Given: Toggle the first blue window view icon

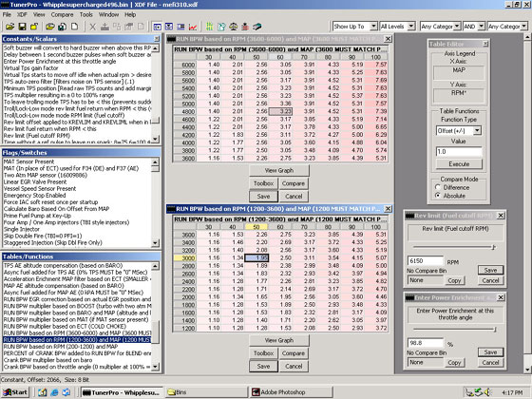Looking at the screenshot, I should 157,27.
